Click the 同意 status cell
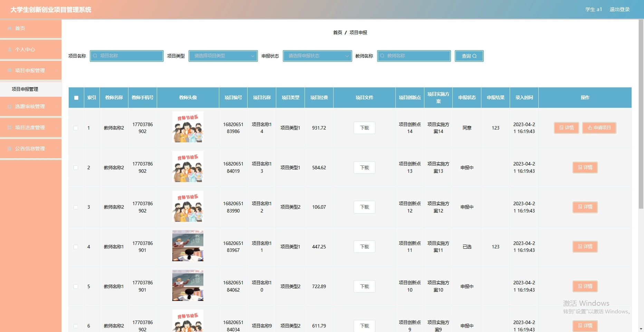The image size is (644, 332). point(467,128)
